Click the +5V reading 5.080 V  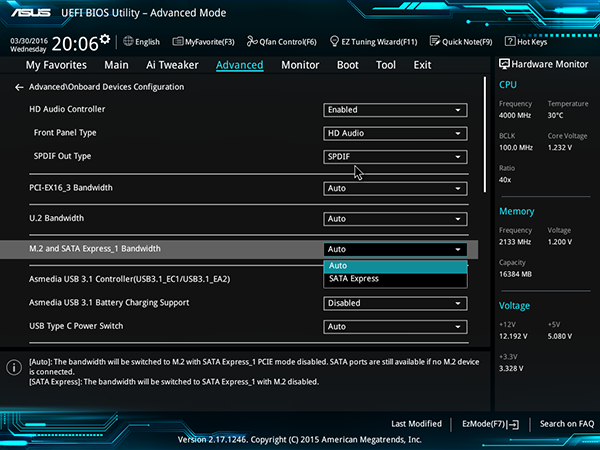click(x=559, y=336)
